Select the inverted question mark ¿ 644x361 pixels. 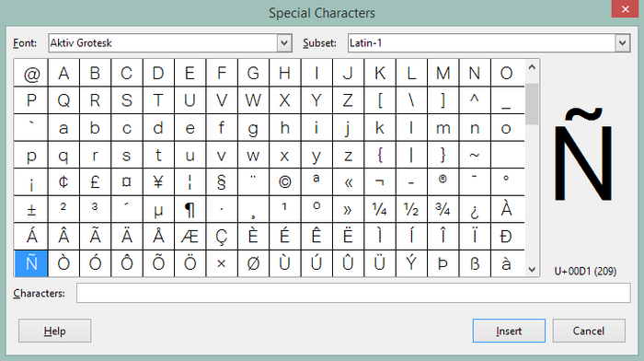pos(475,209)
